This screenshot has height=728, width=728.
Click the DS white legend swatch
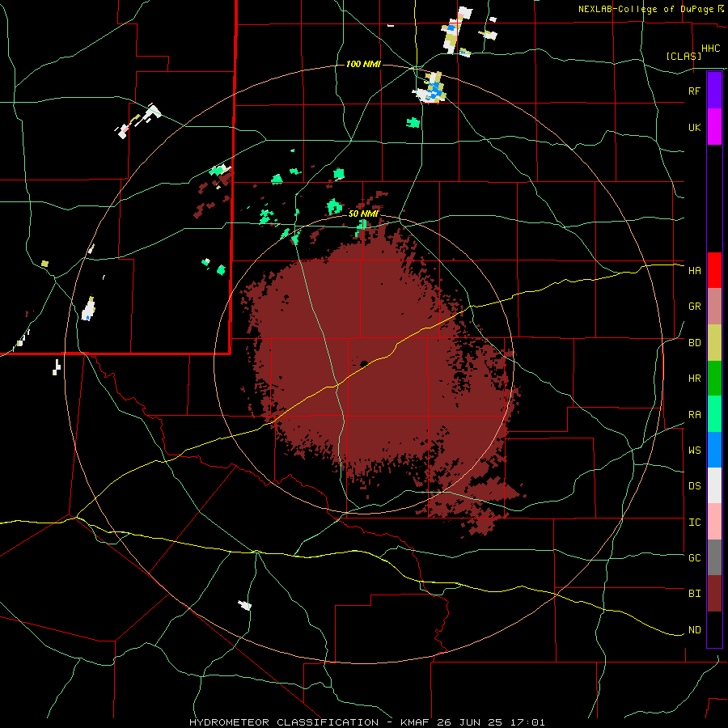(714, 485)
